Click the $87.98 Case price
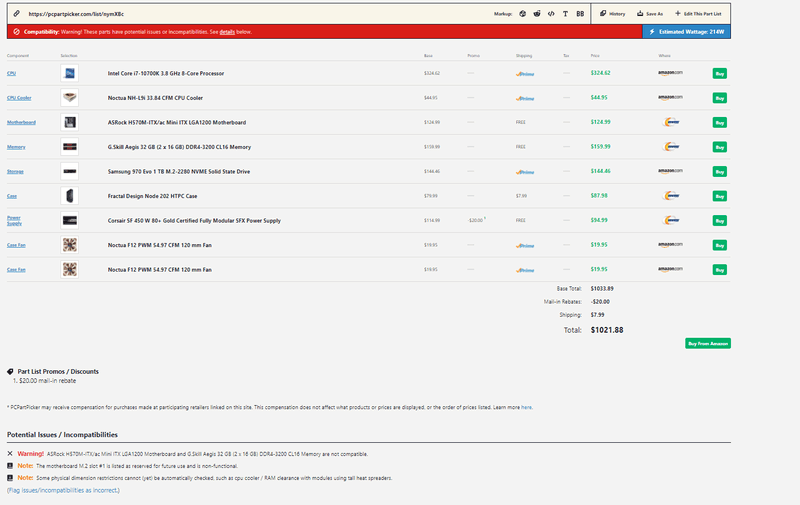 [599, 195]
